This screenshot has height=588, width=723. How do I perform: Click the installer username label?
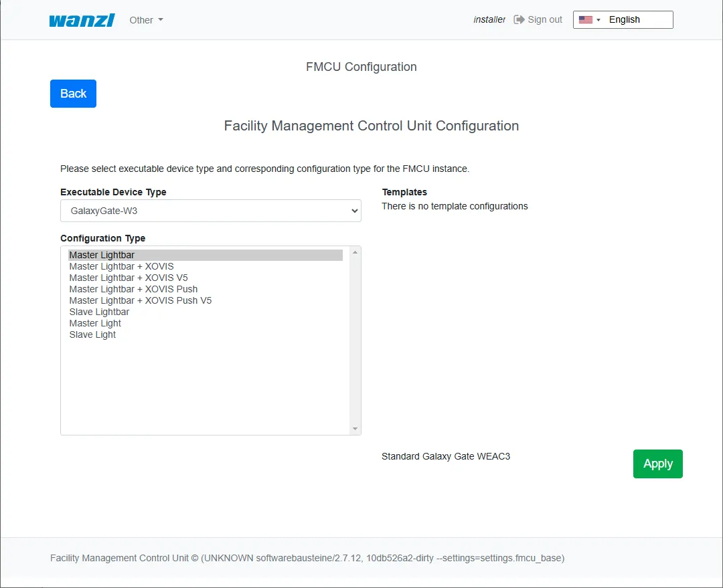click(x=489, y=19)
